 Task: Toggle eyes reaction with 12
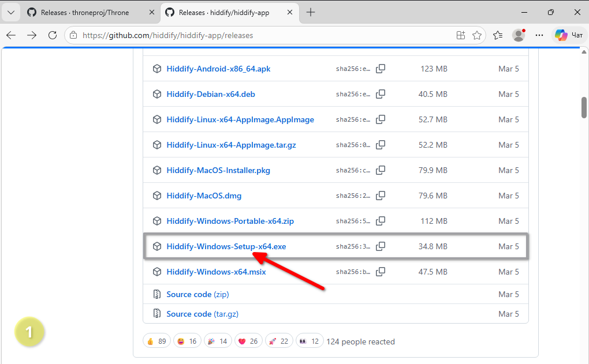pos(310,341)
